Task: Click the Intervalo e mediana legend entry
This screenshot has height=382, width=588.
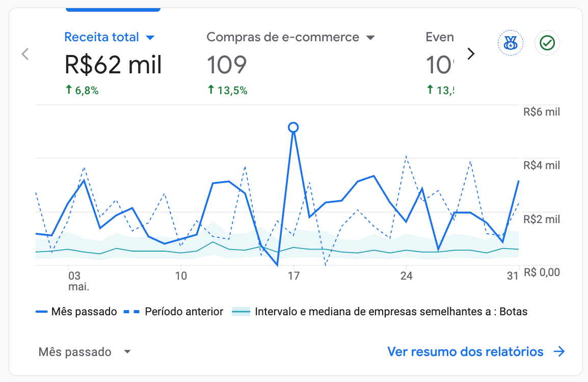Action: (x=380, y=312)
